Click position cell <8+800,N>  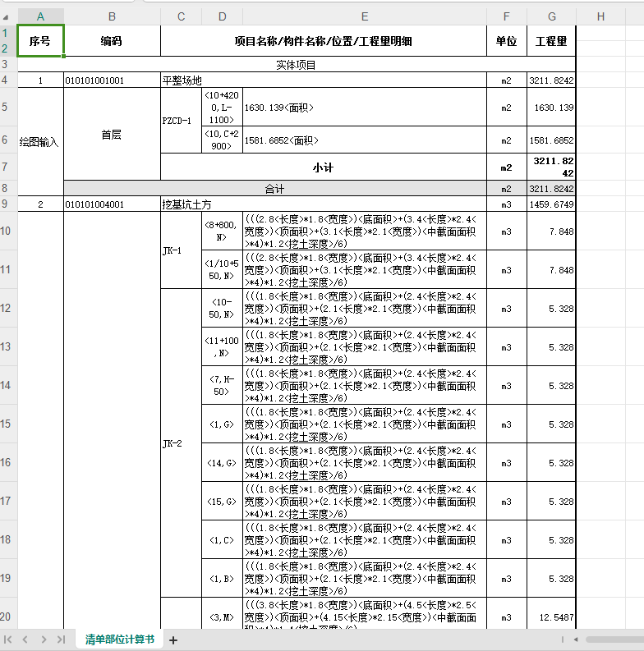coord(222,231)
